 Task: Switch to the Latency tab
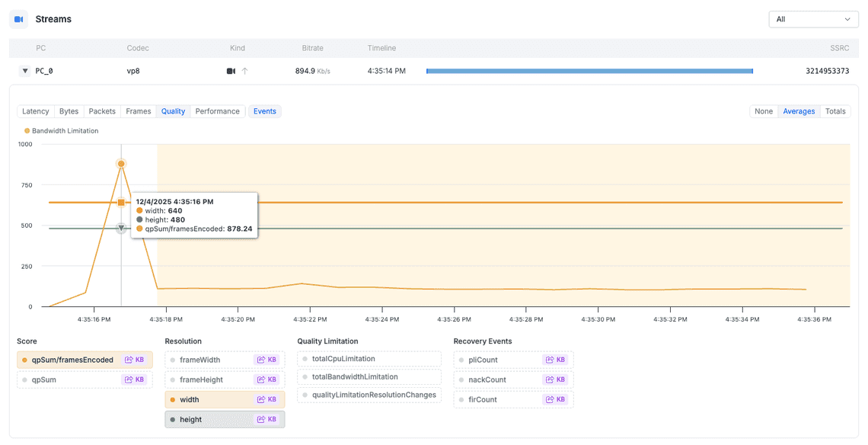pos(36,111)
